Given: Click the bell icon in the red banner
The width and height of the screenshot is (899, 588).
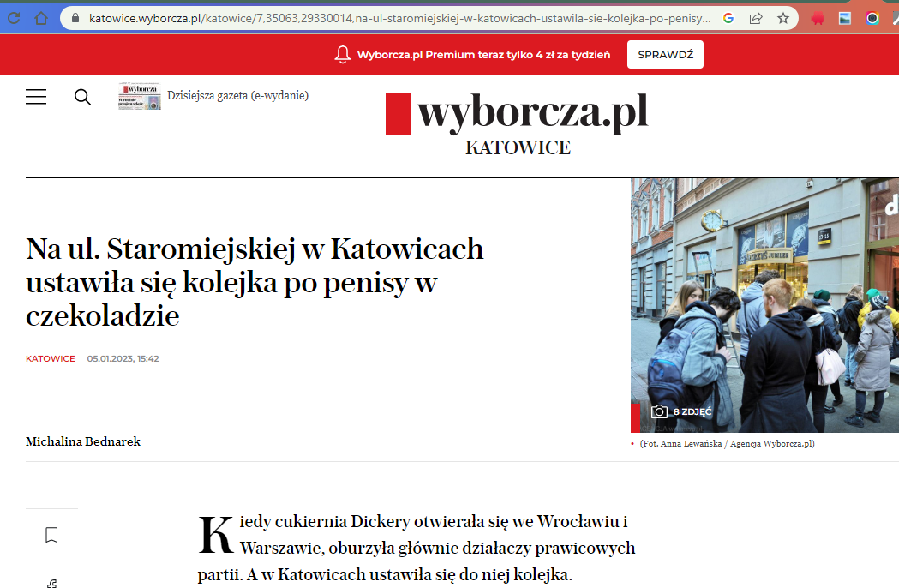Looking at the screenshot, I should [x=343, y=55].
